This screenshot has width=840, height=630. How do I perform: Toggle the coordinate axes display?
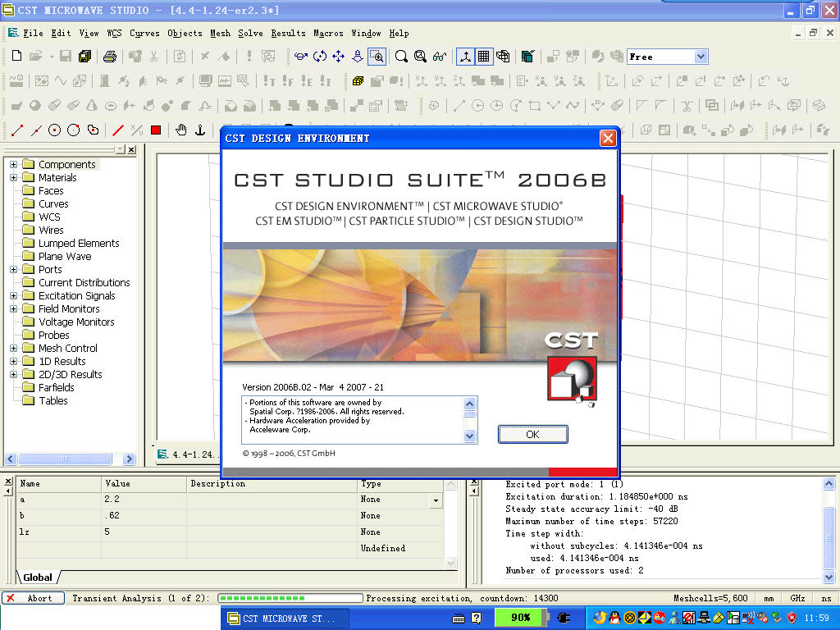(465, 57)
